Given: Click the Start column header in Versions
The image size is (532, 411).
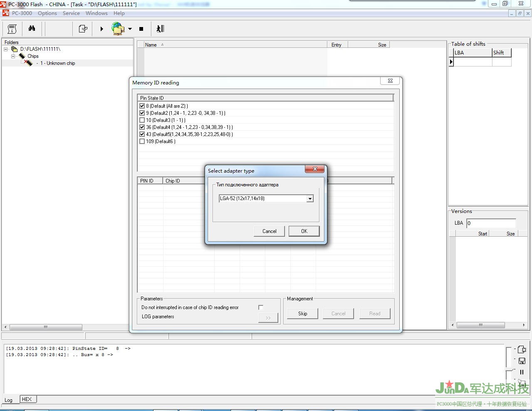Looking at the screenshot, I should pyautogui.click(x=472, y=234).
